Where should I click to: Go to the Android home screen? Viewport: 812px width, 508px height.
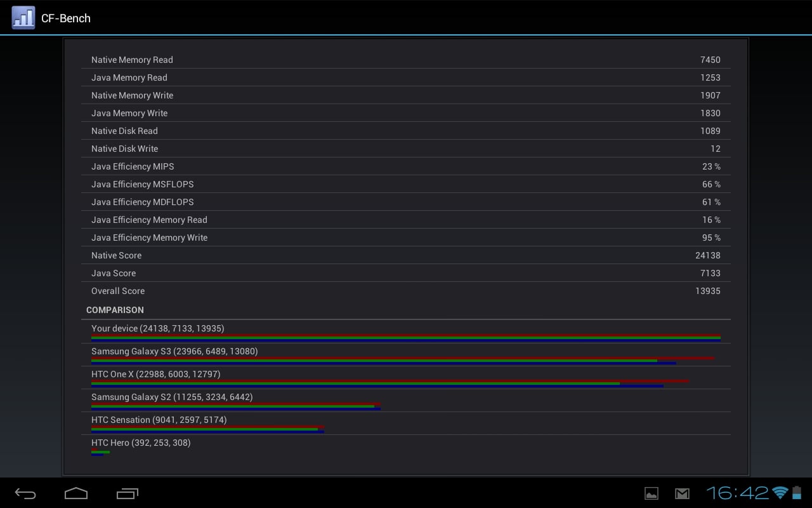[x=76, y=493]
